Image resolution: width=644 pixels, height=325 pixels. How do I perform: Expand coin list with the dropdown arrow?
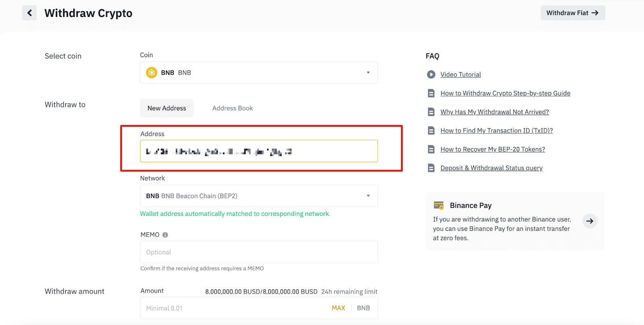click(368, 72)
